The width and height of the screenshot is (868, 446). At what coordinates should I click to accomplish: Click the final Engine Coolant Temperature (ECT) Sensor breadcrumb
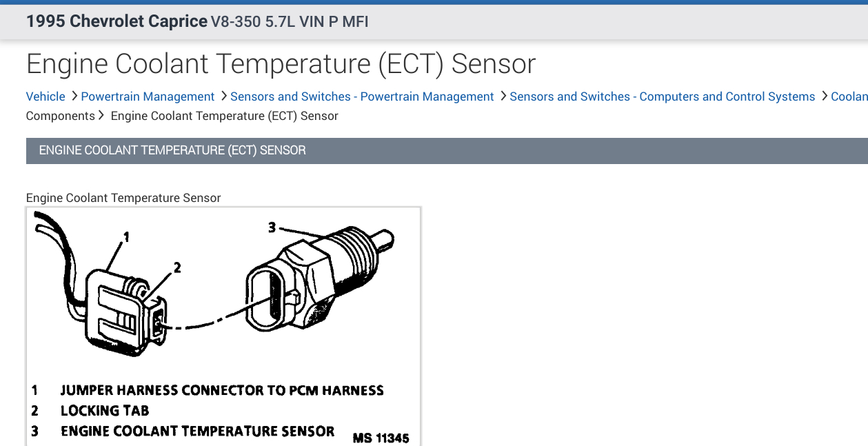point(224,116)
